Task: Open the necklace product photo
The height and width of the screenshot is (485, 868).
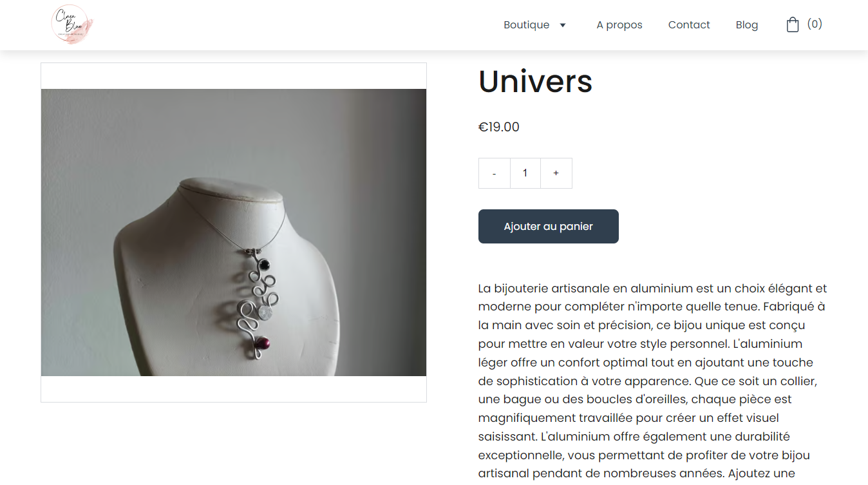Action: coord(234,233)
